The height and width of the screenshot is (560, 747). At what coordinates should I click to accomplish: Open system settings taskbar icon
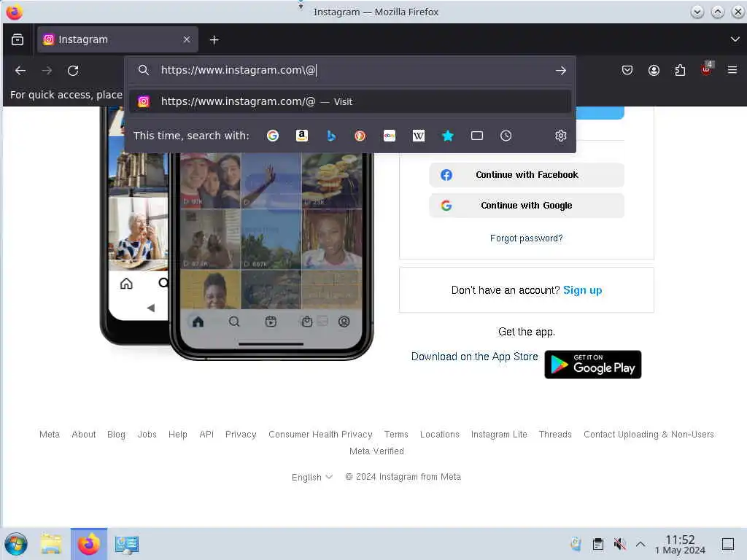coord(127,544)
